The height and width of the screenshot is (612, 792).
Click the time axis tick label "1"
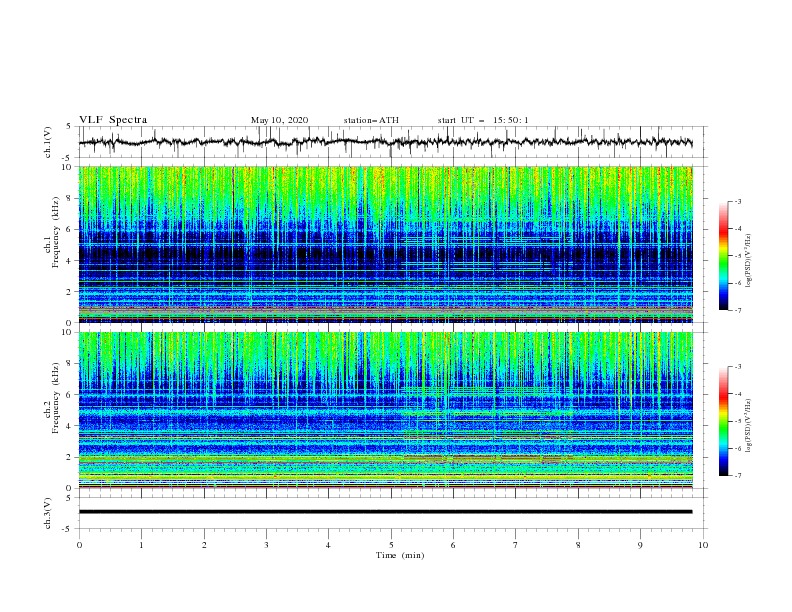point(141,545)
